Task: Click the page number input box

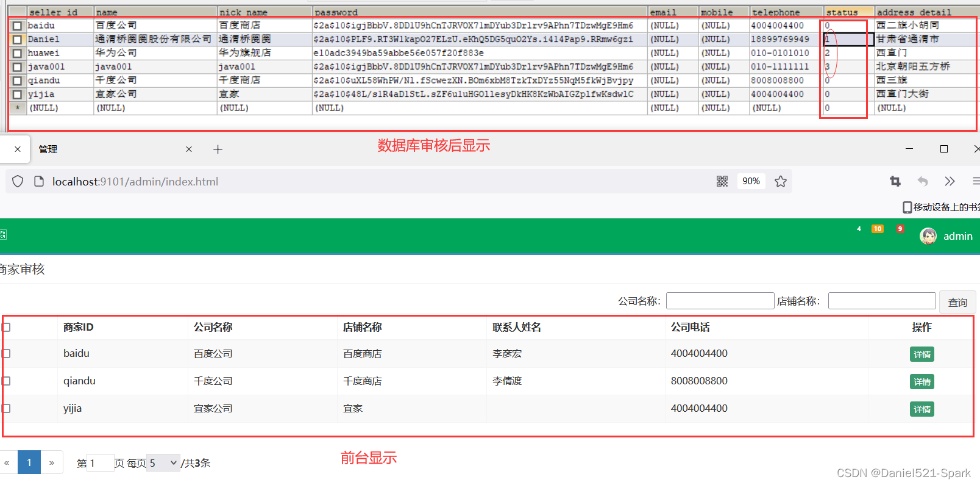Action: point(101,463)
